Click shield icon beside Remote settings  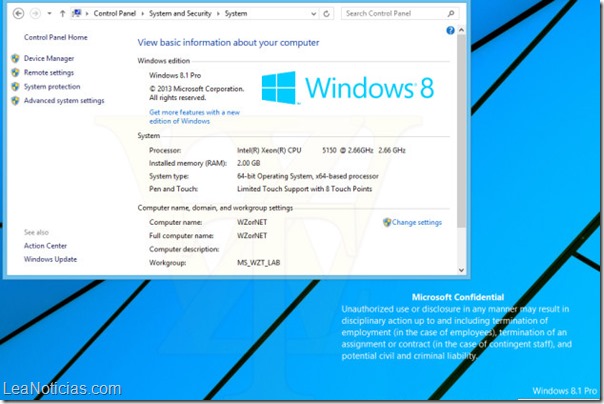[15, 72]
